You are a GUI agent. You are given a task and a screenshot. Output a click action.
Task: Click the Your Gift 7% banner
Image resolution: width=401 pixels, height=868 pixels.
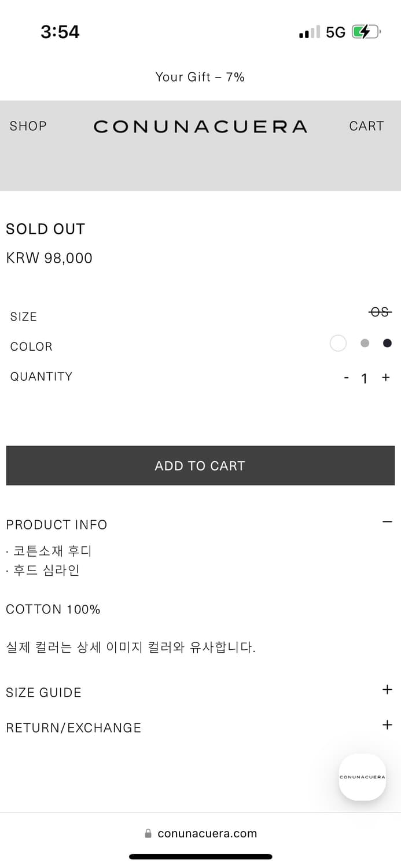coord(200,76)
